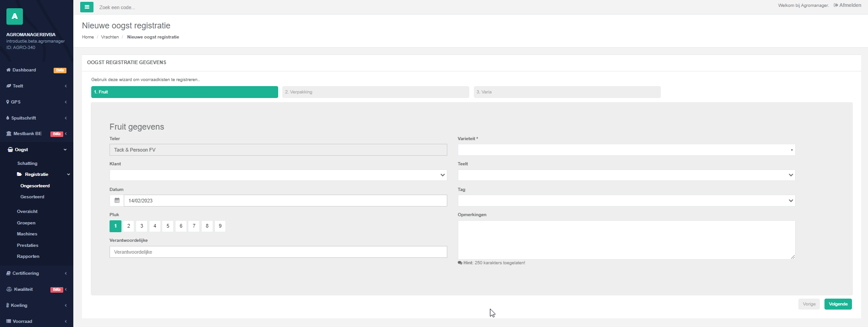
Task: Open Groepen in the sidebar
Action: click(x=26, y=223)
